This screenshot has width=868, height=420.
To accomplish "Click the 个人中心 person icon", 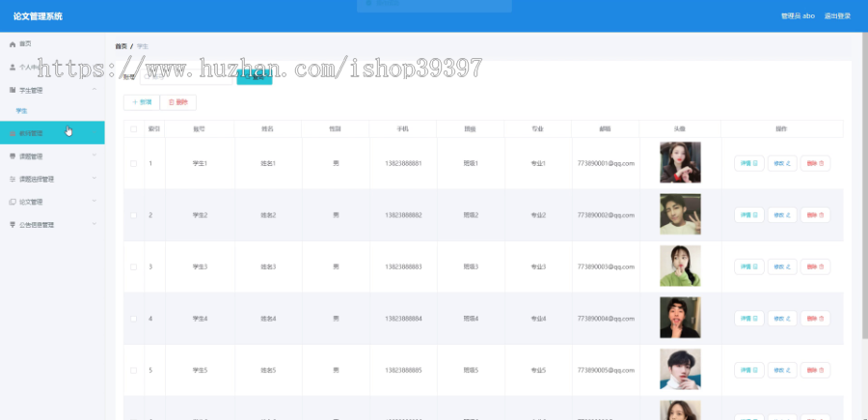I will [x=13, y=67].
